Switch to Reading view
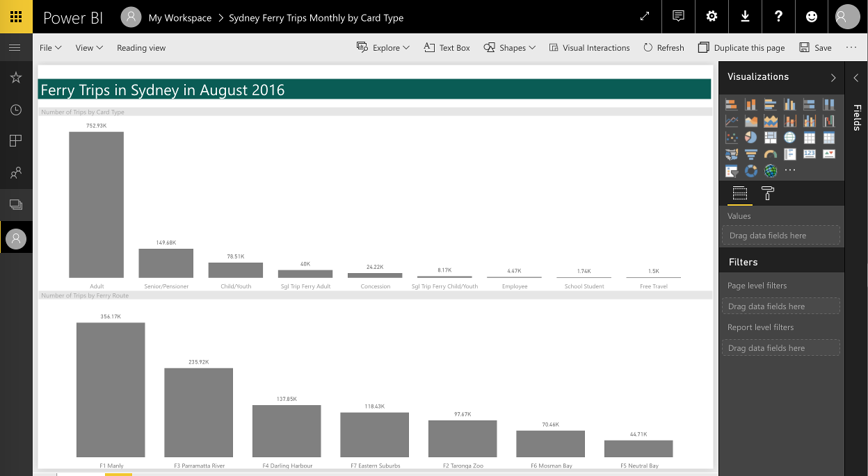This screenshot has height=476, width=868. point(141,48)
